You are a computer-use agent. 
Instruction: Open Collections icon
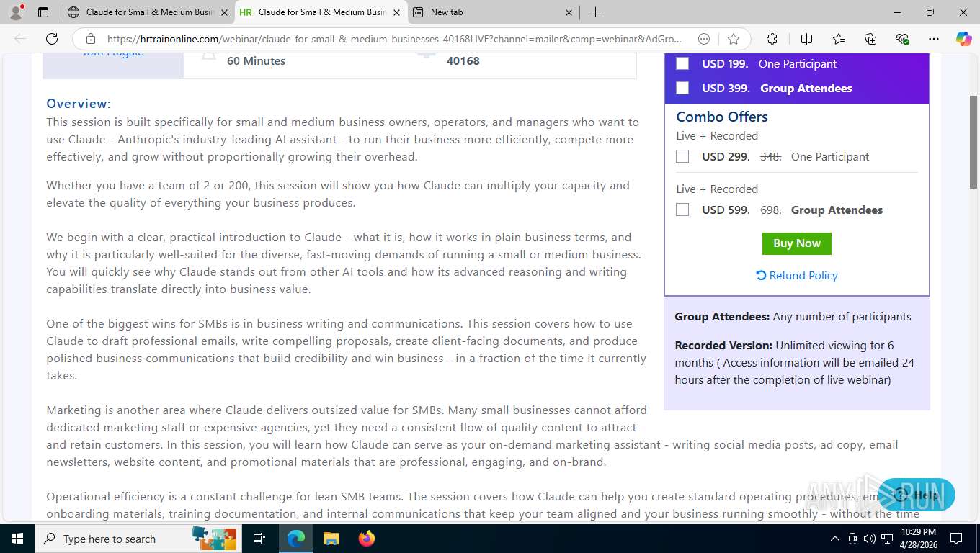coord(870,39)
